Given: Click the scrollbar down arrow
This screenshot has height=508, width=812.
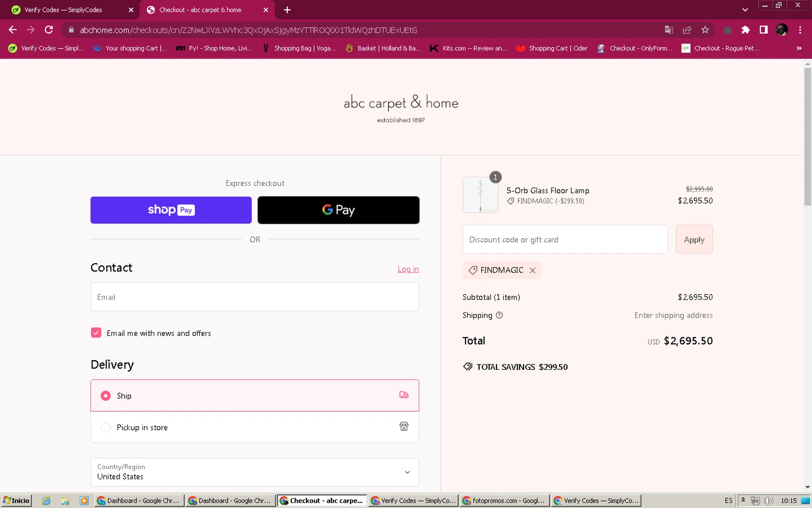Looking at the screenshot, I should pos(808,487).
